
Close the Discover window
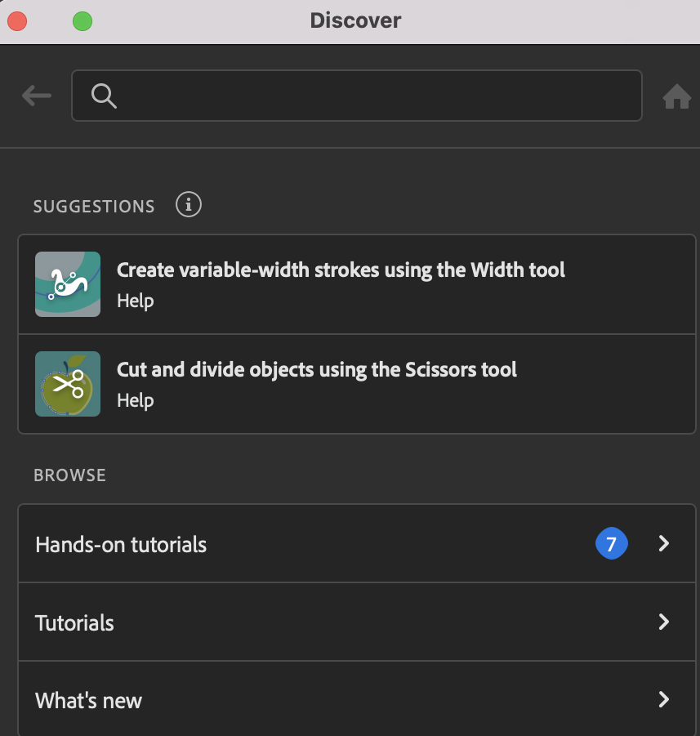pyautogui.click(x=17, y=21)
